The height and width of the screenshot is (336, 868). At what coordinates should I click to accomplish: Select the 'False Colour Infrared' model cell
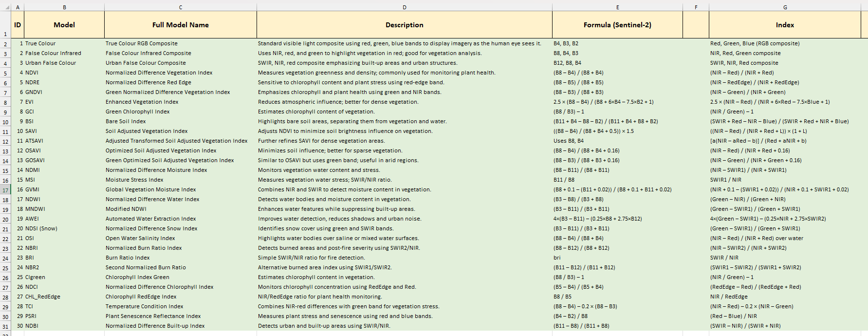click(x=64, y=53)
